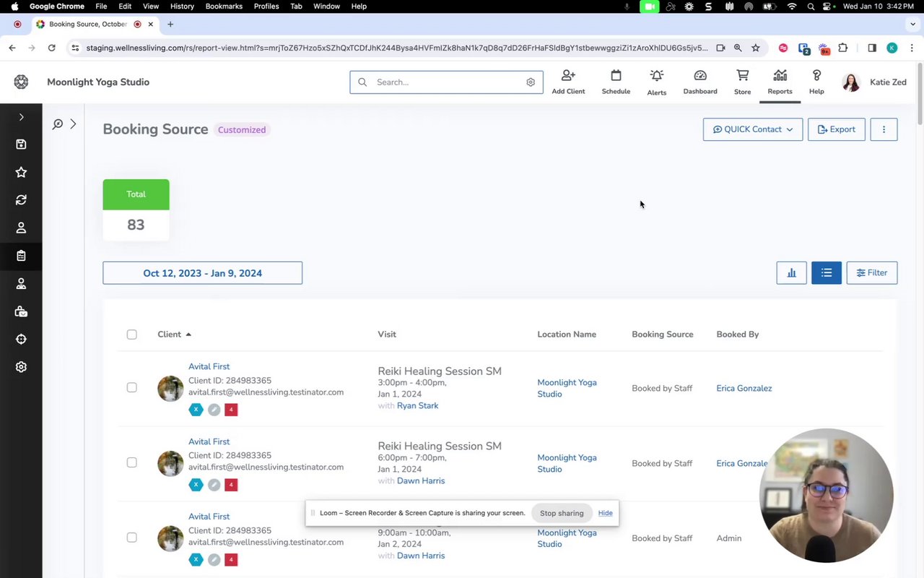Switch to bar chart view
The height and width of the screenshot is (578, 924).
[791, 273]
